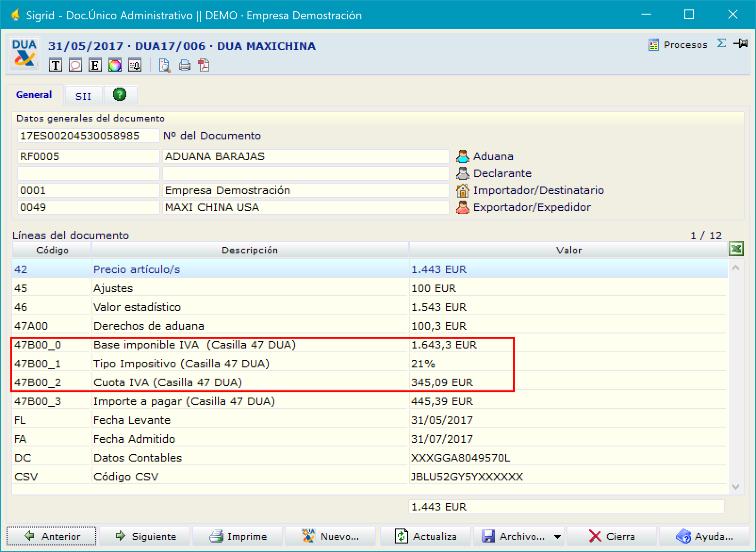Image resolution: width=756 pixels, height=552 pixels.
Task: Click the ADUANA BARAJAS name field
Action: click(x=305, y=156)
